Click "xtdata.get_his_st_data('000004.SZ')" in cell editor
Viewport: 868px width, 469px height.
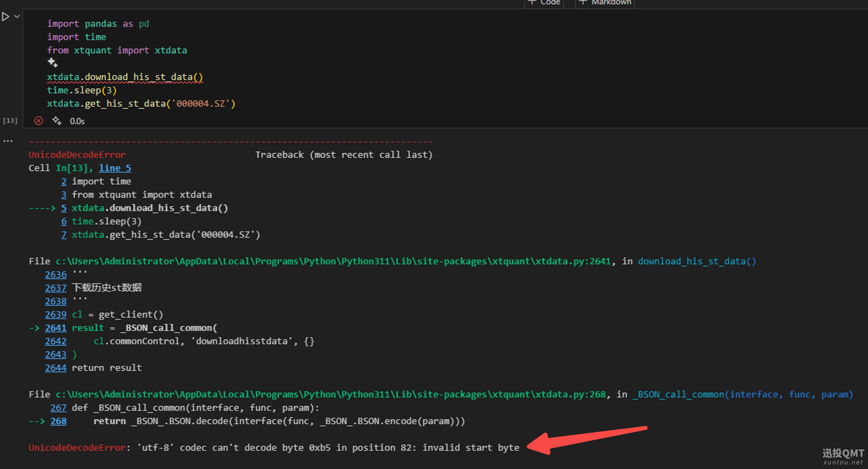click(141, 104)
